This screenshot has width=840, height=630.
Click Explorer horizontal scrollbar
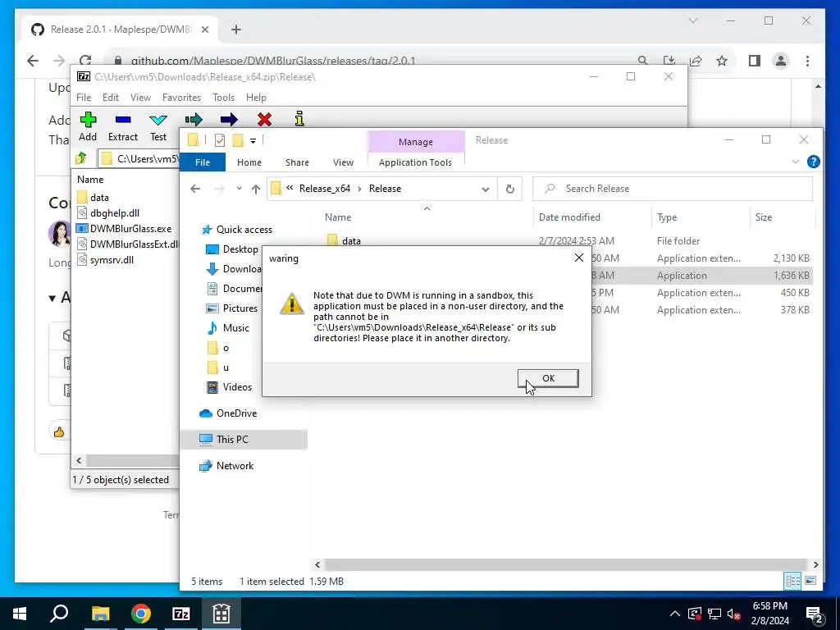pyautogui.click(x=566, y=564)
